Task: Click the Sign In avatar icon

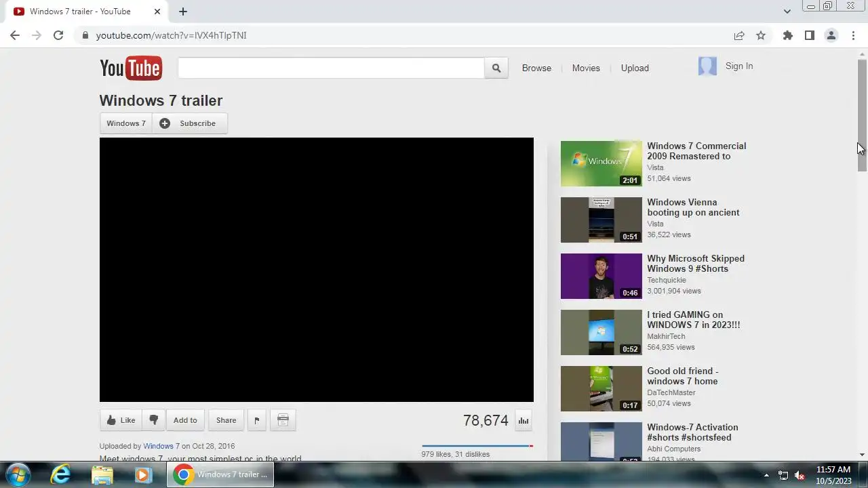Action: pyautogui.click(x=707, y=66)
